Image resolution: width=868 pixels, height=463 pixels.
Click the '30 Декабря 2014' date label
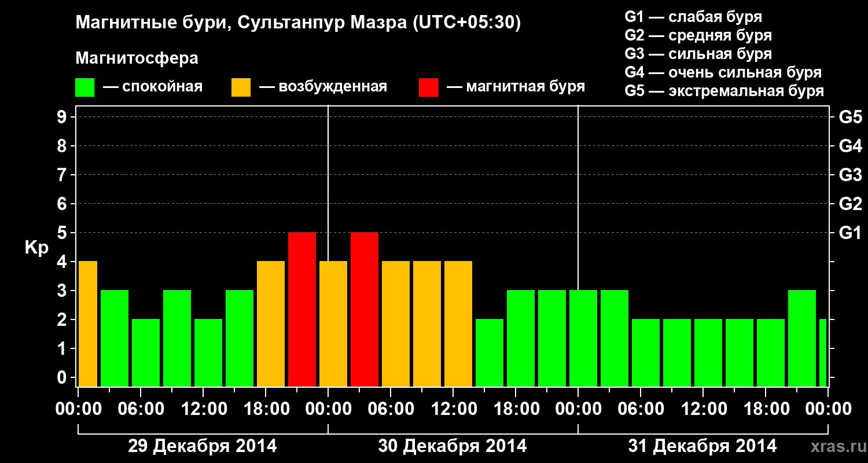pos(453,446)
